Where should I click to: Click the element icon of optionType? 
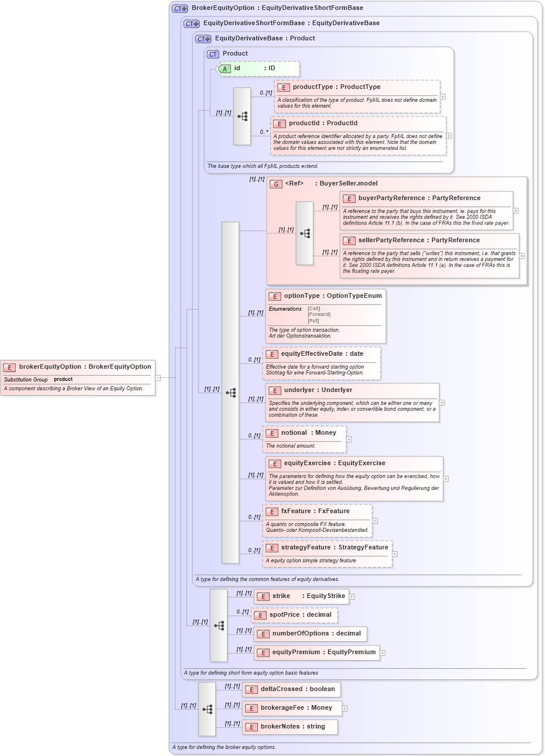coord(275,297)
